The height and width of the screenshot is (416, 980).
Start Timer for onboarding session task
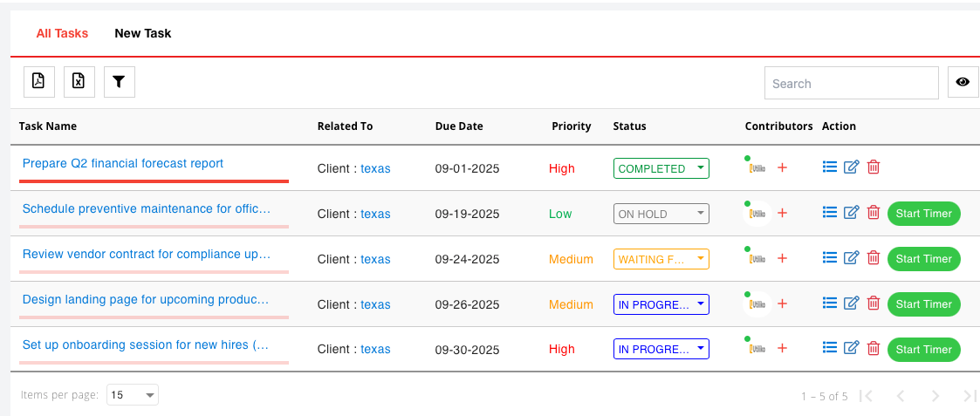tap(923, 349)
